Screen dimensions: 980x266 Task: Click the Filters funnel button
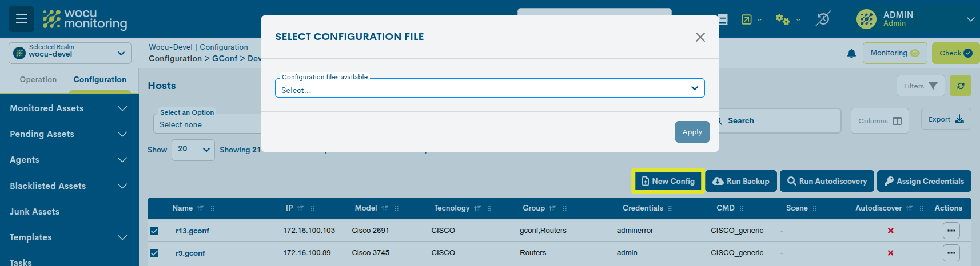coord(920,86)
